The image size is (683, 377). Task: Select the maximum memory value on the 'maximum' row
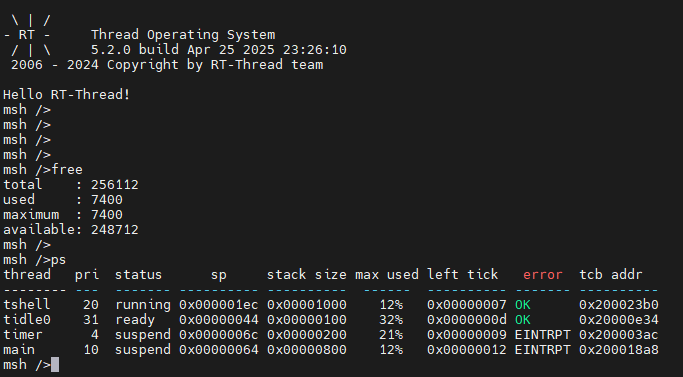[x=107, y=215]
